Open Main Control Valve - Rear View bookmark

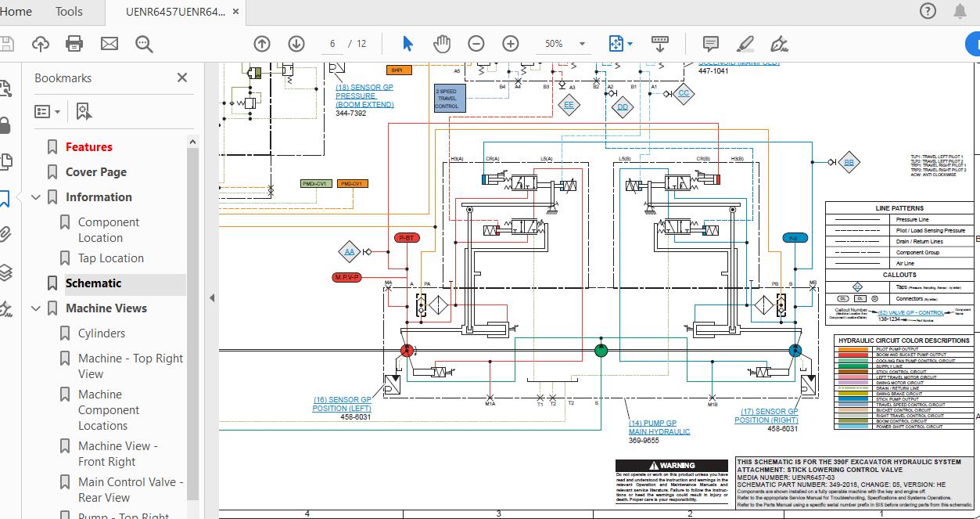coord(131,490)
